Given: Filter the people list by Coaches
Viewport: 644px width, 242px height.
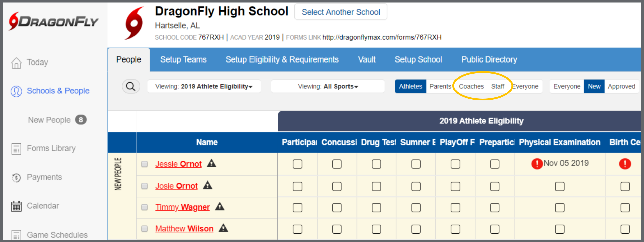Looking at the screenshot, I should (471, 86).
